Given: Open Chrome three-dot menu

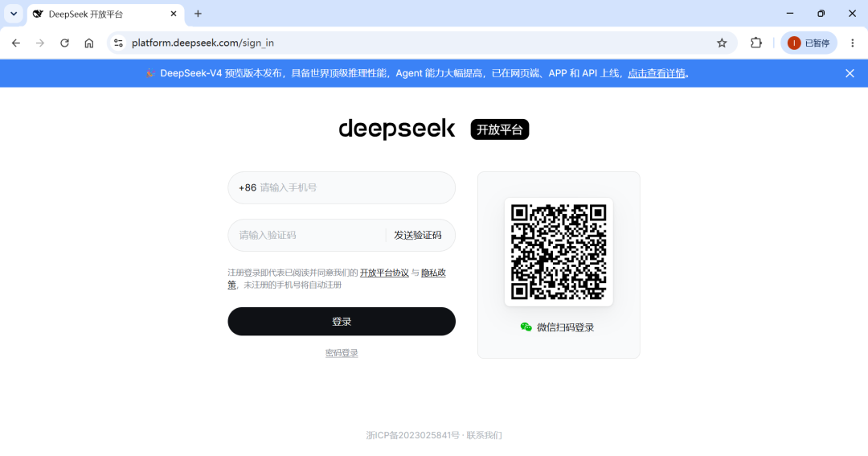Looking at the screenshot, I should (853, 43).
